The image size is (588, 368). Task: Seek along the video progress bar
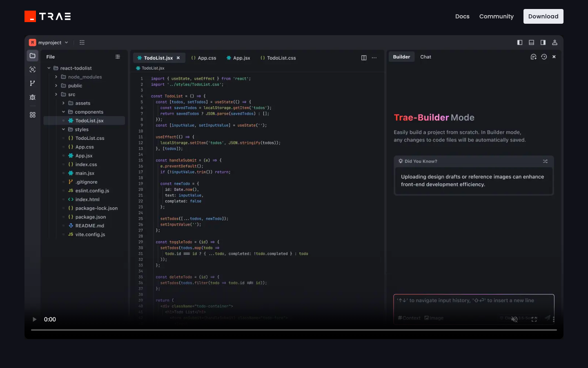tap(294, 330)
